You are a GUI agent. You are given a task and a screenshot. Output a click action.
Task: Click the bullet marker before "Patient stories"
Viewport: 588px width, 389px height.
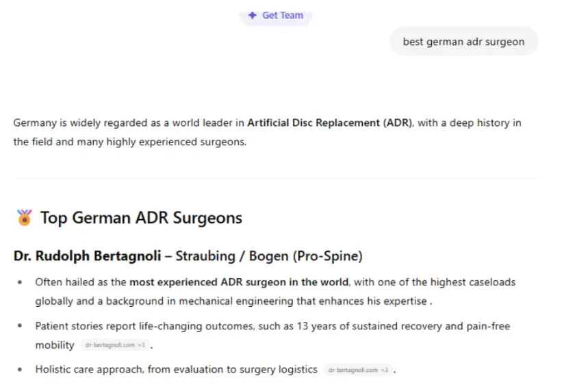19,326
